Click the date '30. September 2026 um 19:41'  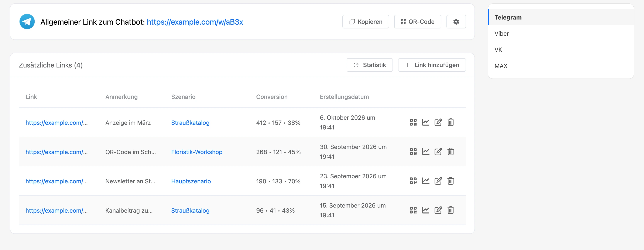pos(353,152)
